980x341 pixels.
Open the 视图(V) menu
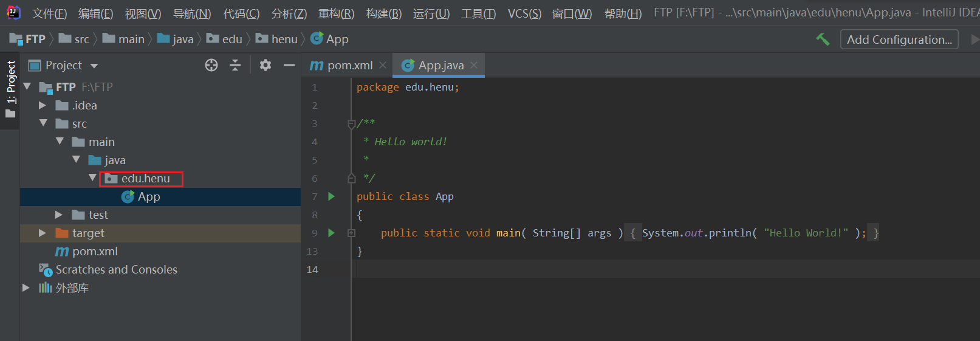coord(143,13)
